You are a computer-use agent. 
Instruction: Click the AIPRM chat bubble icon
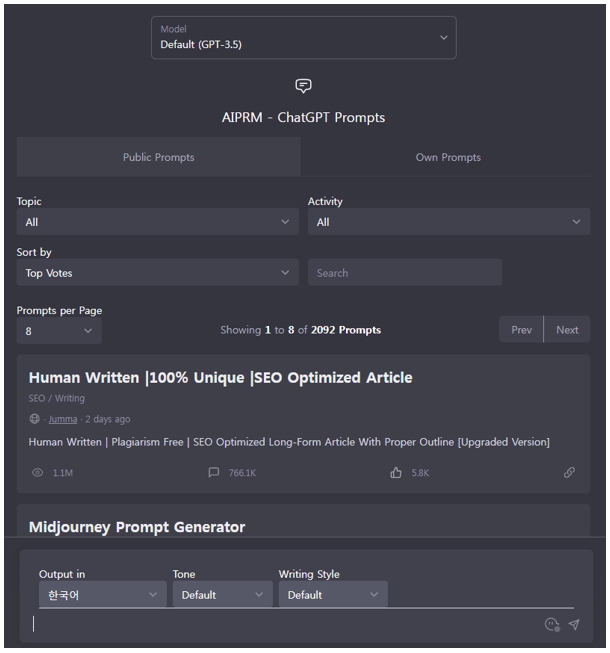pos(304,86)
